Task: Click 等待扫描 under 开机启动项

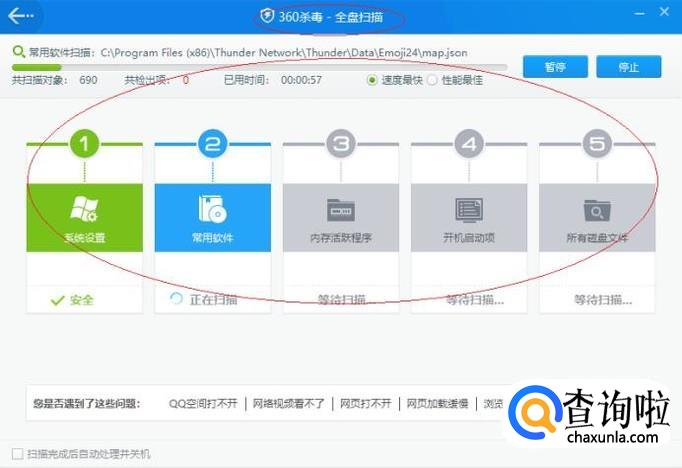Action: pyautogui.click(x=474, y=300)
